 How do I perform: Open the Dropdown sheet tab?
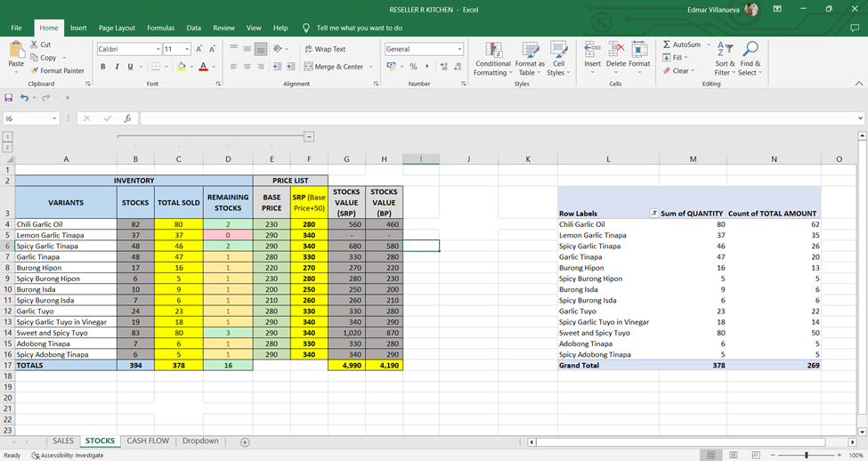coord(200,441)
